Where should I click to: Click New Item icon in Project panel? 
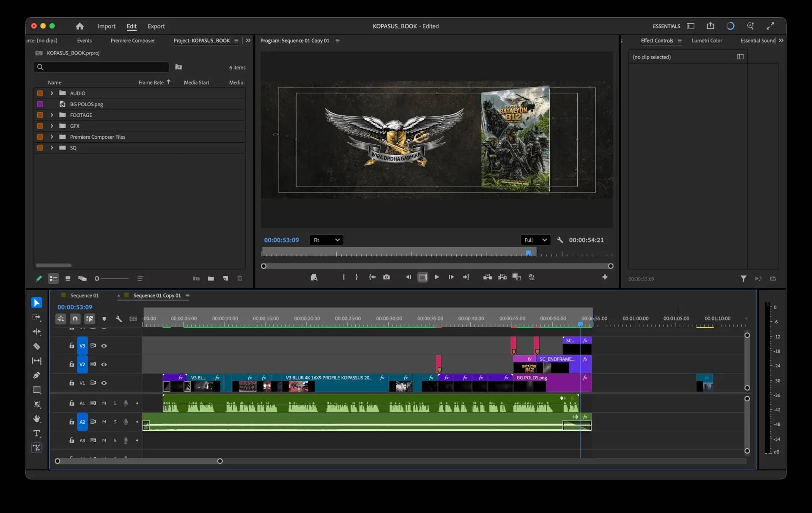(x=225, y=279)
